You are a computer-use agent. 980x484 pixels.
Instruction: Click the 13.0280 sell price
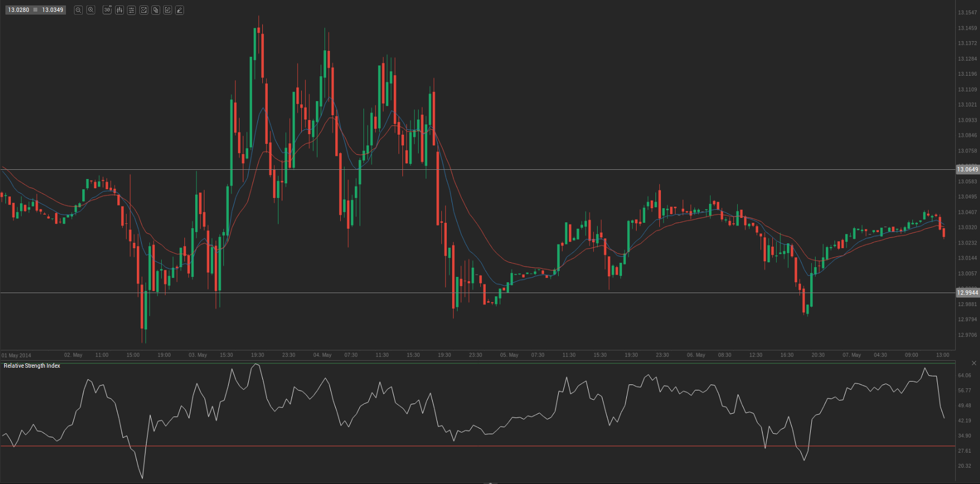pyautogui.click(x=18, y=10)
